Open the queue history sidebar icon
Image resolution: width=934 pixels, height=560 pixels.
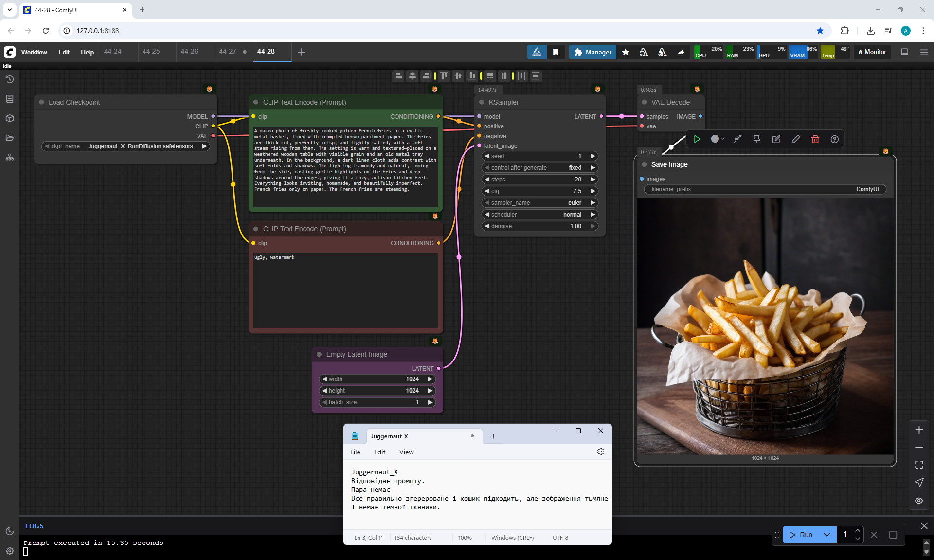(x=9, y=79)
